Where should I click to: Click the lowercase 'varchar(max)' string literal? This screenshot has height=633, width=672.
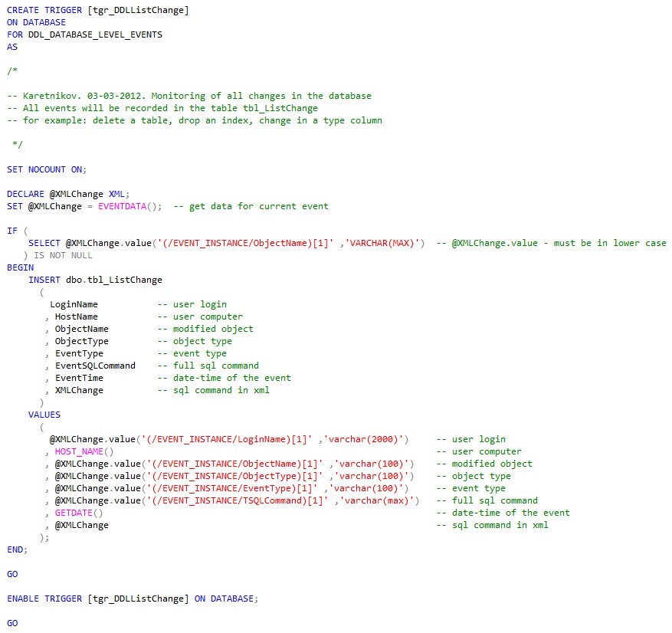(377, 500)
